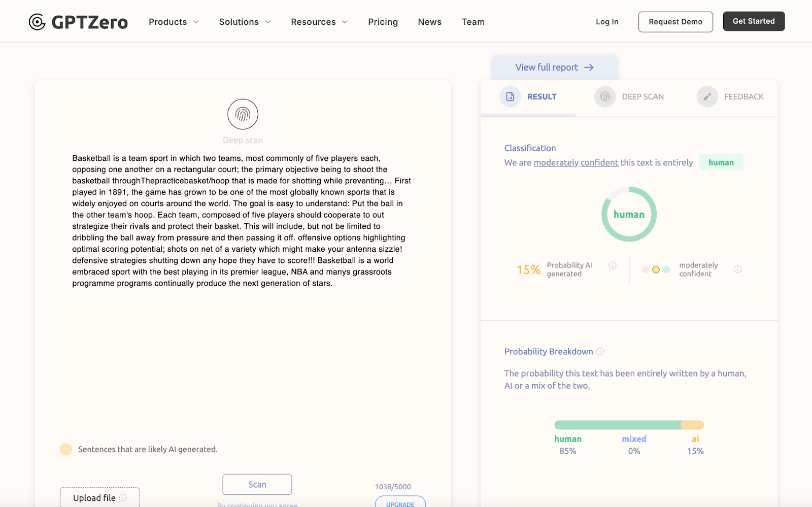
Task: Click the UPGRADE button
Action: point(400,502)
